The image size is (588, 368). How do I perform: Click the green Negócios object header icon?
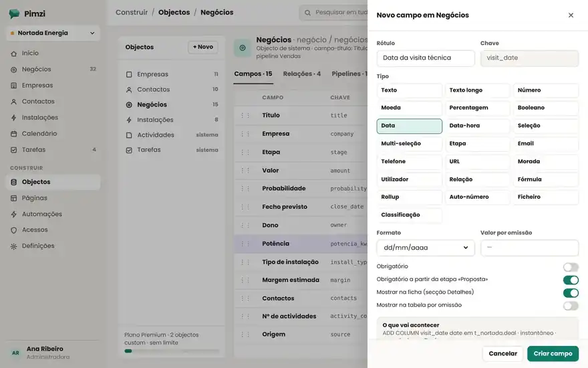243,48
